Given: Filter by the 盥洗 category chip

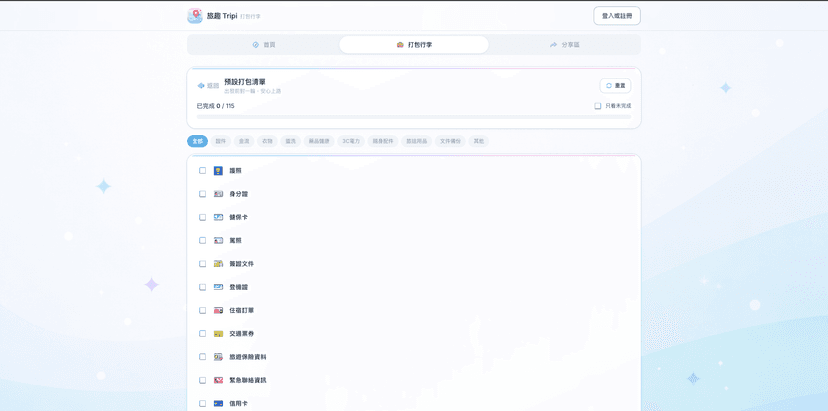Looking at the screenshot, I should click(290, 141).
